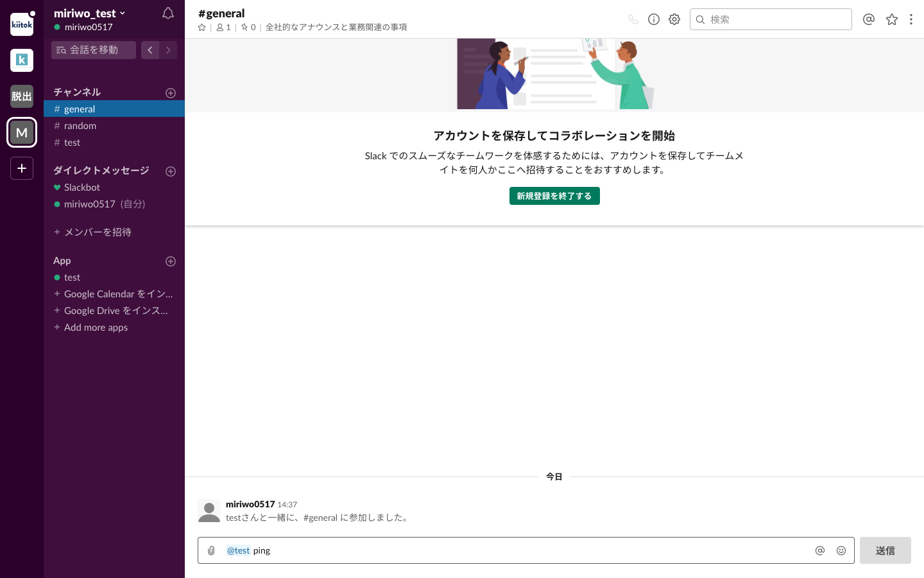This screenshot has height=578, width=924.
Task: Open the attach file paperclip icon
Action: point(211,550)
